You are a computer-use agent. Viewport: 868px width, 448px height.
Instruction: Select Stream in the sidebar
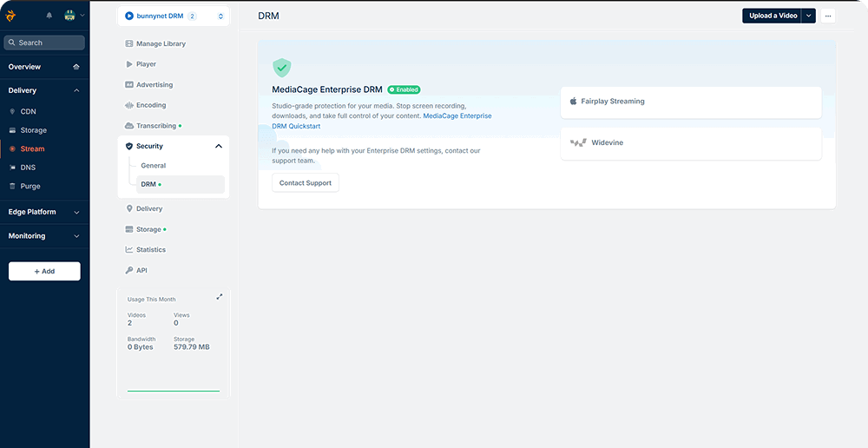(32, 148)
